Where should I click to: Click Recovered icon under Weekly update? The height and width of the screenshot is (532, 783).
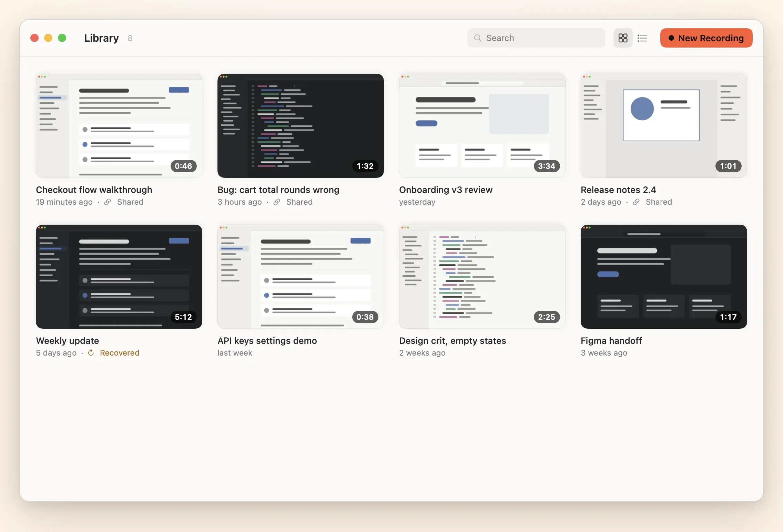point(91,352)
